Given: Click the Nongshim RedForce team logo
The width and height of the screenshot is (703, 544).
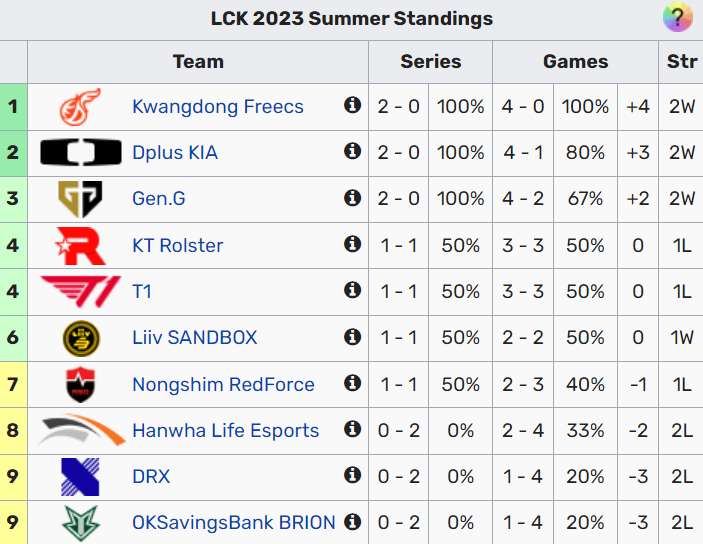Looking at the screenshot, I should (80, 384).
